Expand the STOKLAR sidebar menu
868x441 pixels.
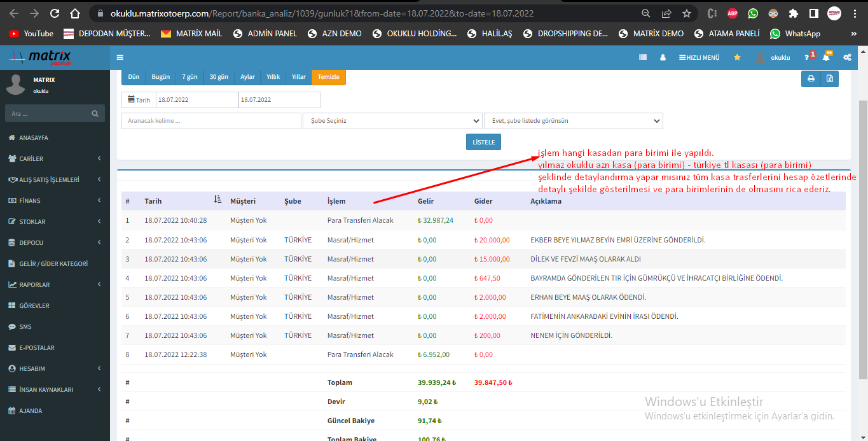pos(54,221)
